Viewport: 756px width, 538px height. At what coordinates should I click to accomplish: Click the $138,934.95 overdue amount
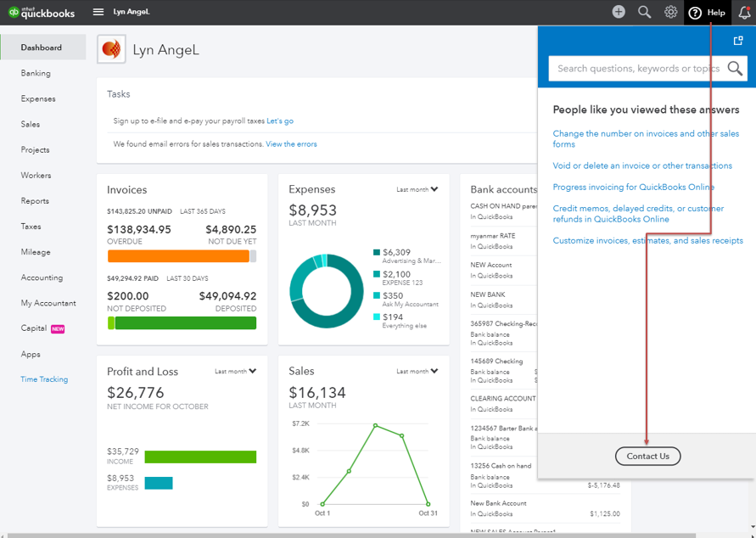(139, 229)
